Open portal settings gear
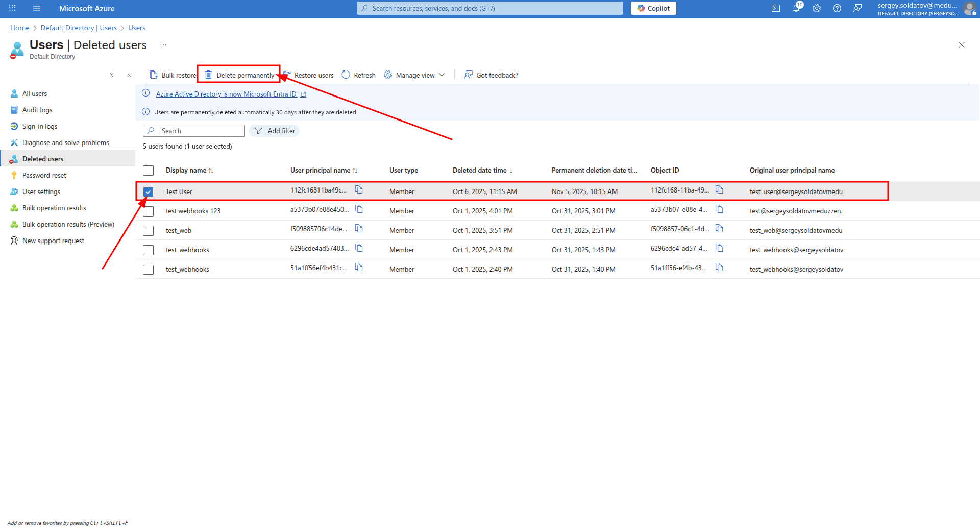Image resolution: width=980 pixels, height=528 pixels. click(x=817, y=8)
